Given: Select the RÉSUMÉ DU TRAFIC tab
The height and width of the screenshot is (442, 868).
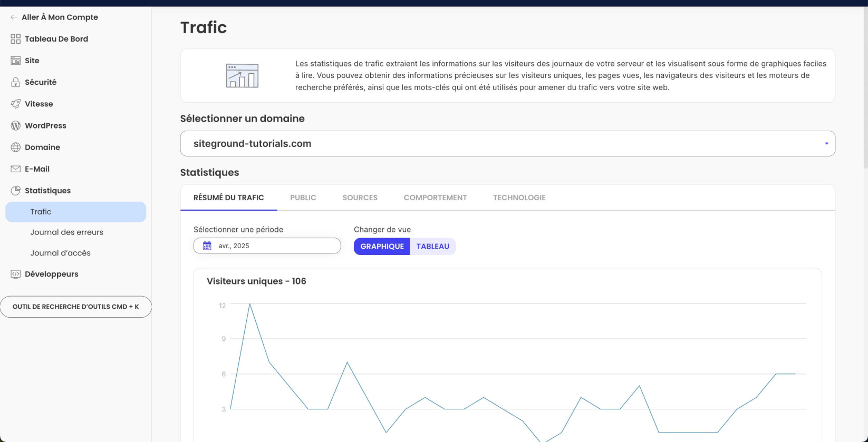Looking at the screenshot, I should [228, 198].
